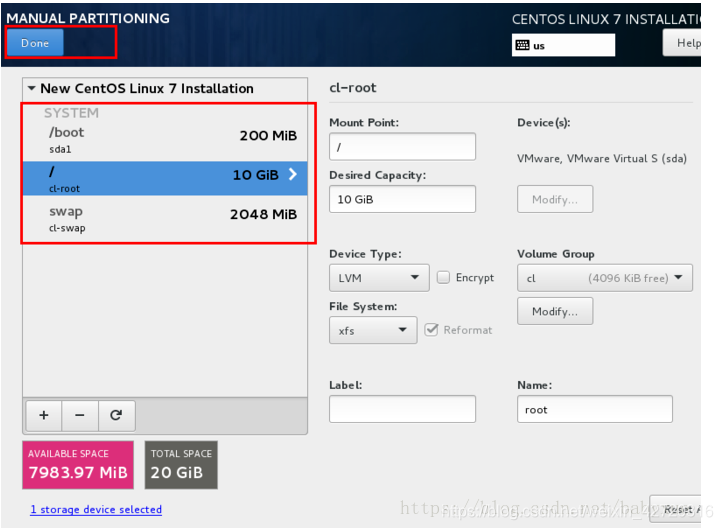Click Modify button under Device(s)
This screenshot has width=723, height=530.
pyautogui.click(x=555, y=199)
